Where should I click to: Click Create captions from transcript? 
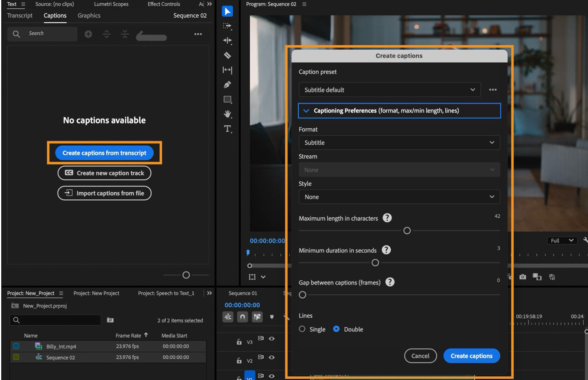104,153
